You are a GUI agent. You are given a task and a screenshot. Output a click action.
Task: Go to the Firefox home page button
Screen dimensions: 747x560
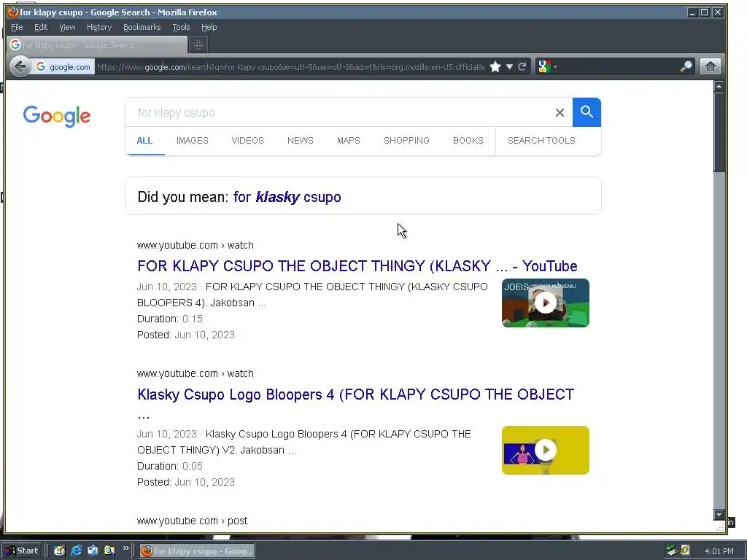coord(710,66)
